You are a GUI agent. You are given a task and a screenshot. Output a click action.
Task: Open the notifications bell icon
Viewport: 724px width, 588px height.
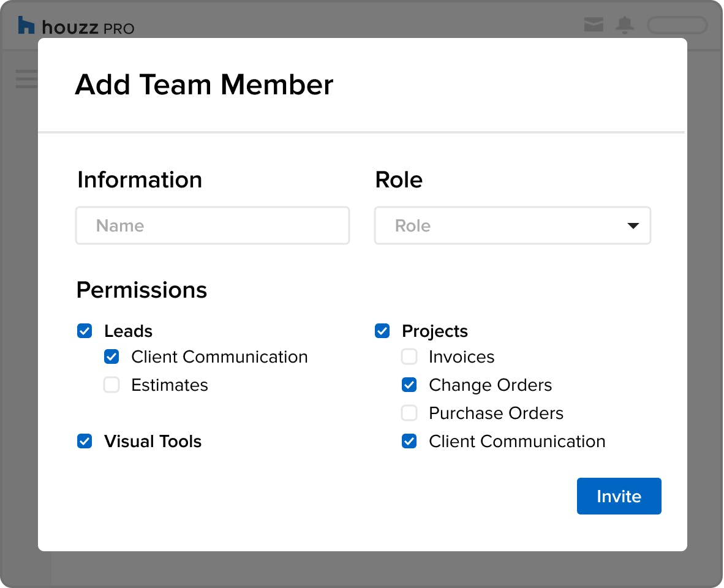625,25
